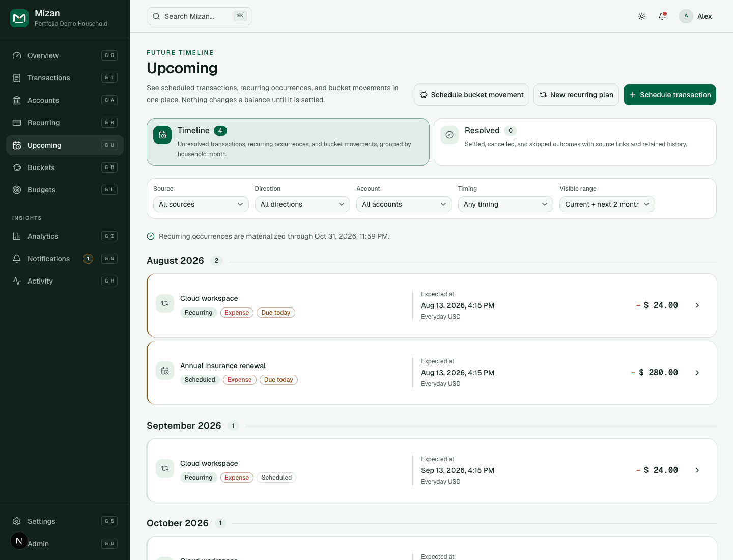
Task: Open the Timing dropdown Any timing
Action: [505, 204]
